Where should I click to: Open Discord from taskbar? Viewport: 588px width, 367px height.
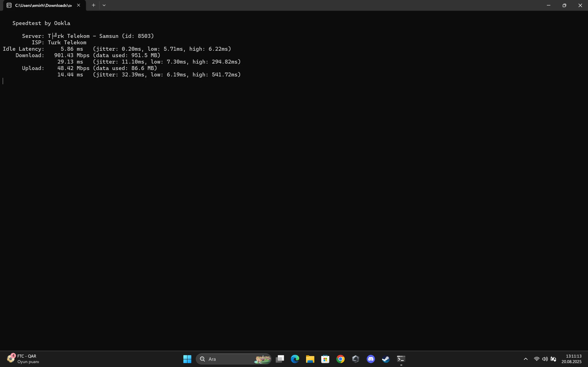371,359
